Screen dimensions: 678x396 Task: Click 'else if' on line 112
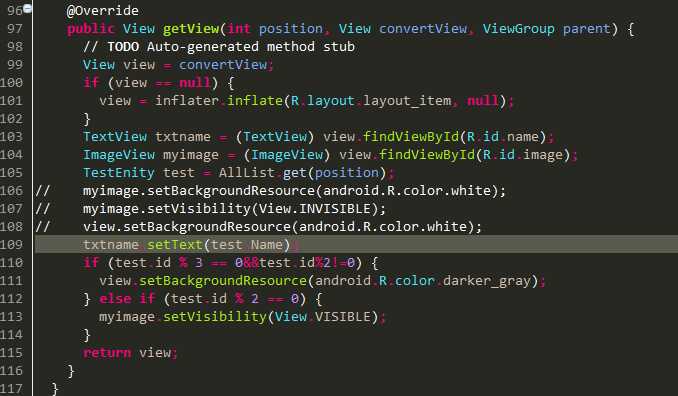(x=127, y=299)
